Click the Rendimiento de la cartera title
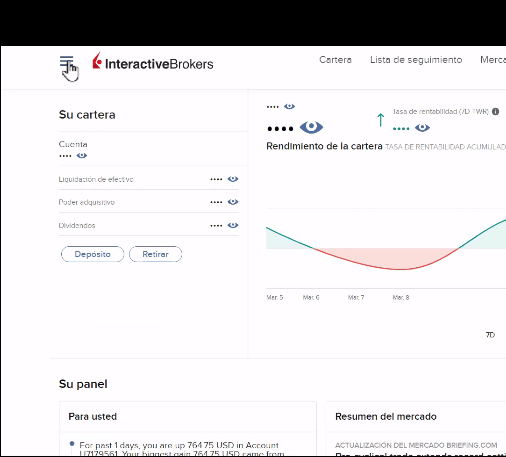Screen dimensions: 506x457 click(x=324, y=146)
